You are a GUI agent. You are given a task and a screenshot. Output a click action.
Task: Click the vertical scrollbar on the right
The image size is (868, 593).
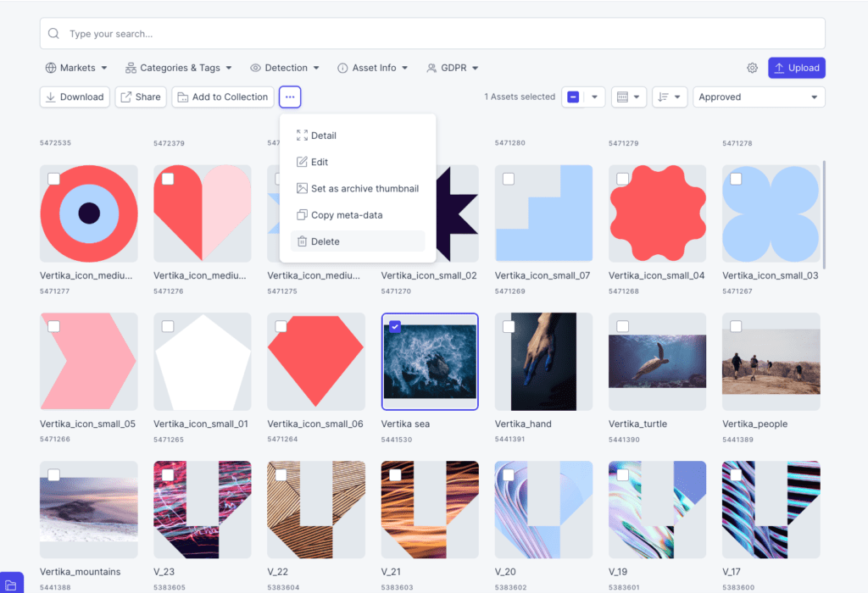(824, 214)
